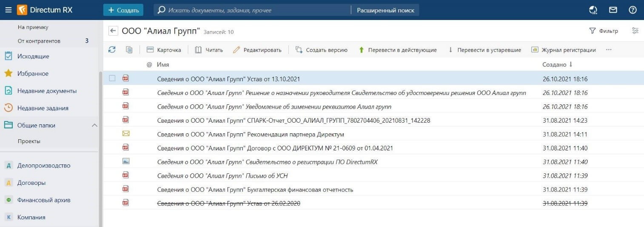Click Читать in the toolbar
Viewport: 644px width, 227px height.
(x=209, y=50)
